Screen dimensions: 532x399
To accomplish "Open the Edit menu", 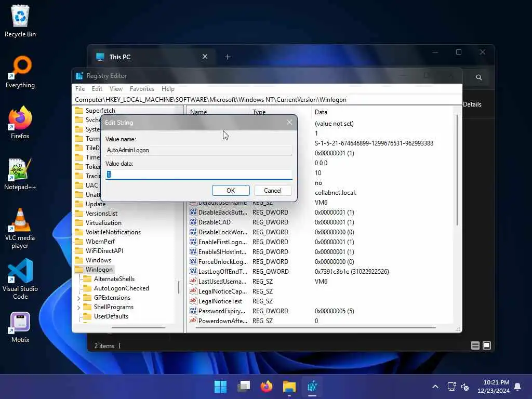I will [x=97, y=88].
